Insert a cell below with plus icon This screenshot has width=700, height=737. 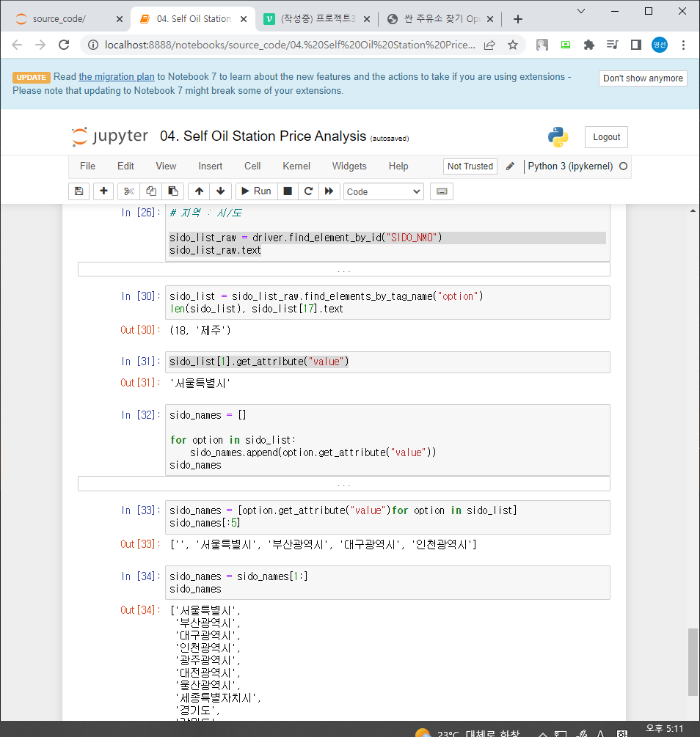click(x=103, y=191)
